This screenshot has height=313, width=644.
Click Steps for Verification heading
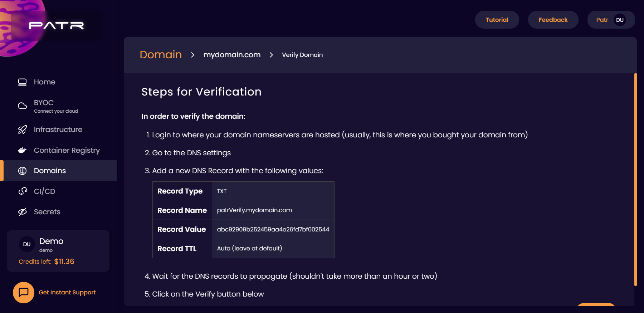(201, 92)
